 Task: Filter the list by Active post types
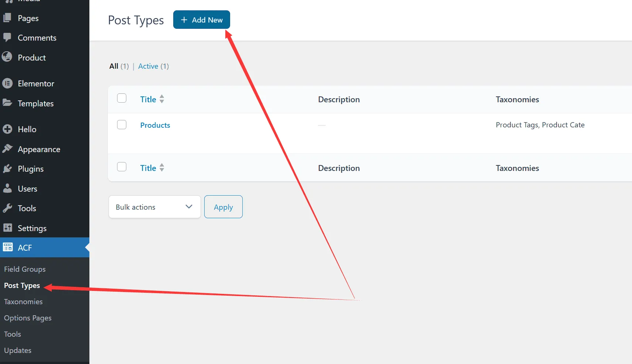(148, 66)
